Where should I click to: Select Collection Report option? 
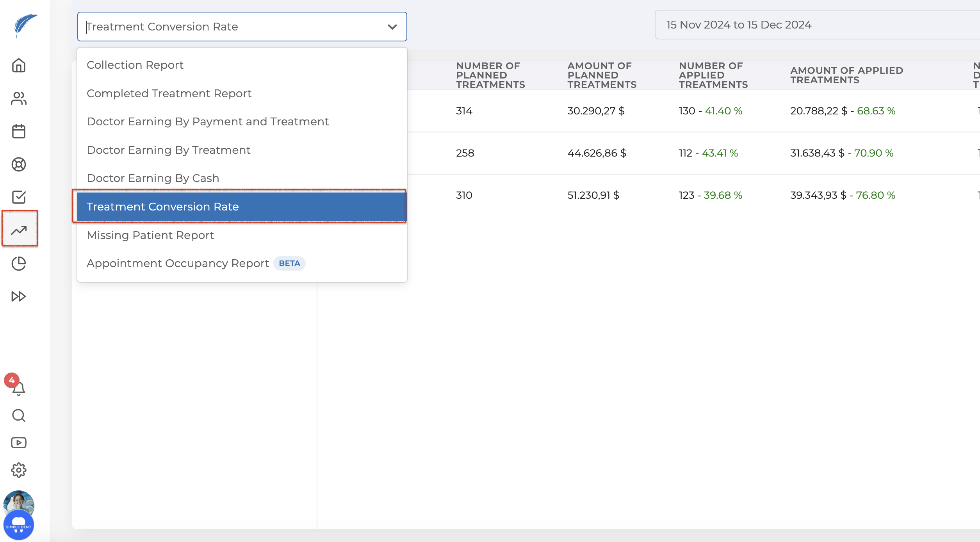pos(135,65)
